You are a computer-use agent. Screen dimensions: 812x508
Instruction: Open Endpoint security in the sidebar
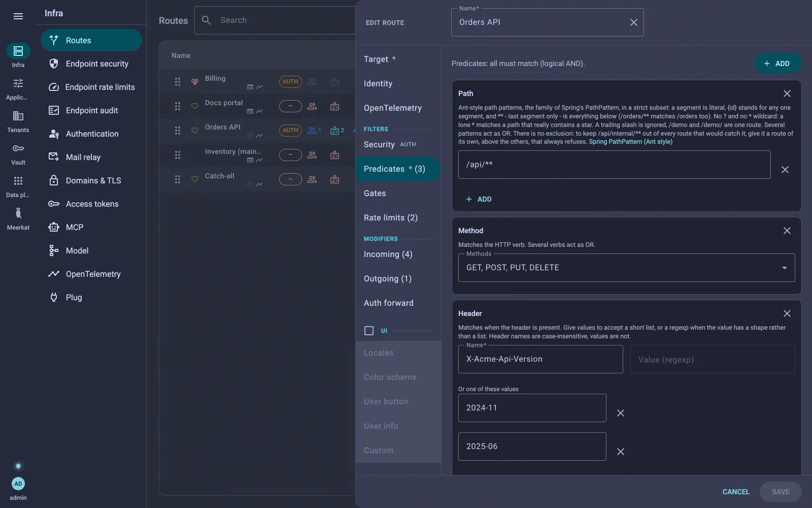coord(91,63)
